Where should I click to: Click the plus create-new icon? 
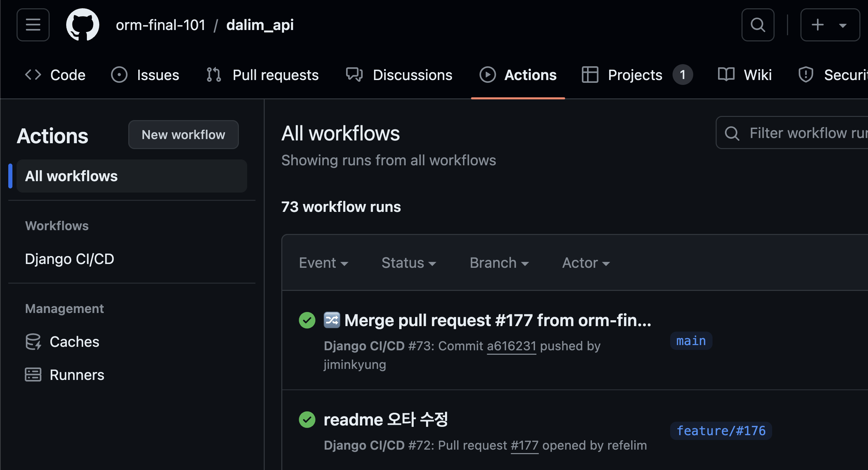tap(818, 25)
